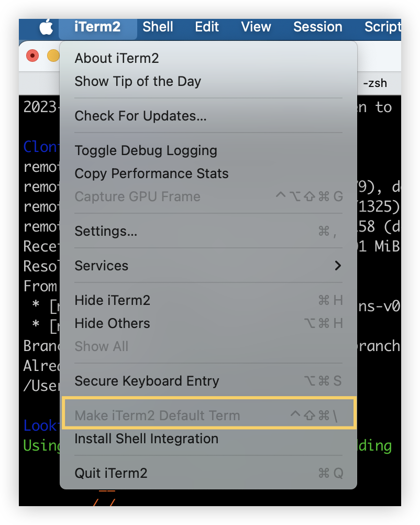Open the Edit menu
The height and width of the screenshot is (525, 420).
(x=207, y=27)
